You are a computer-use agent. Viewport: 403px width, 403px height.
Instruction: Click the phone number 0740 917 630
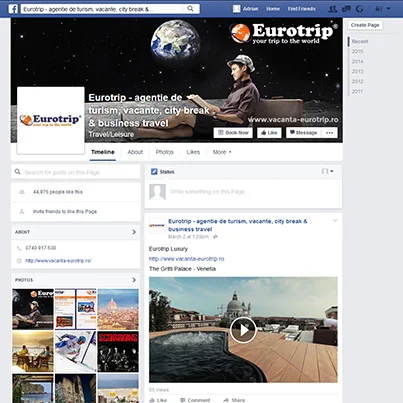coord(40,248)
